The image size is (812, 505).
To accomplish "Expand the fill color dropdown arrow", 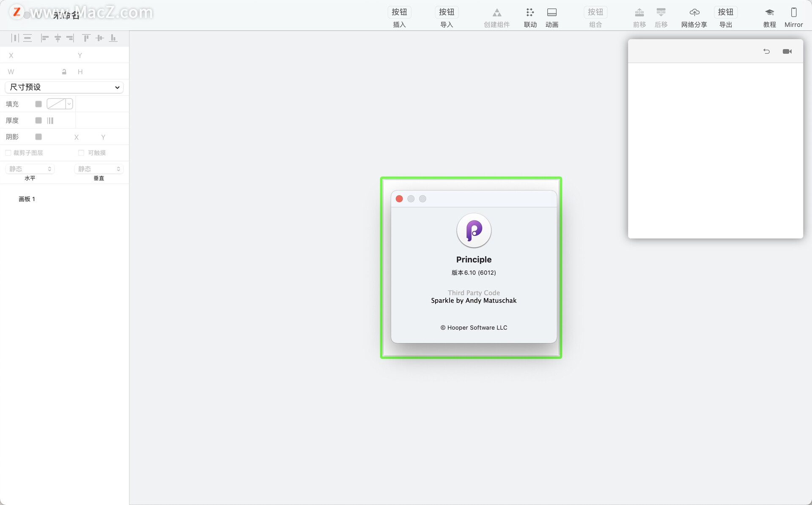I will click(69, 104).
